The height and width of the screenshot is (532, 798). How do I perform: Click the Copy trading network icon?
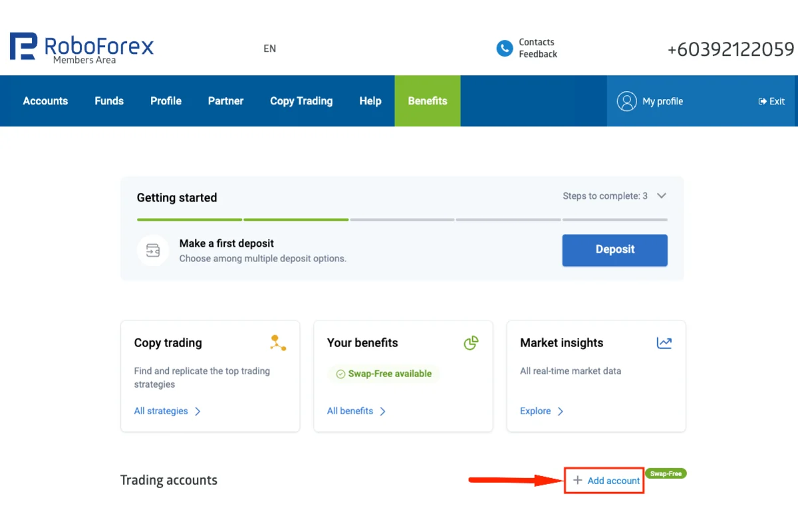[278, 343]
